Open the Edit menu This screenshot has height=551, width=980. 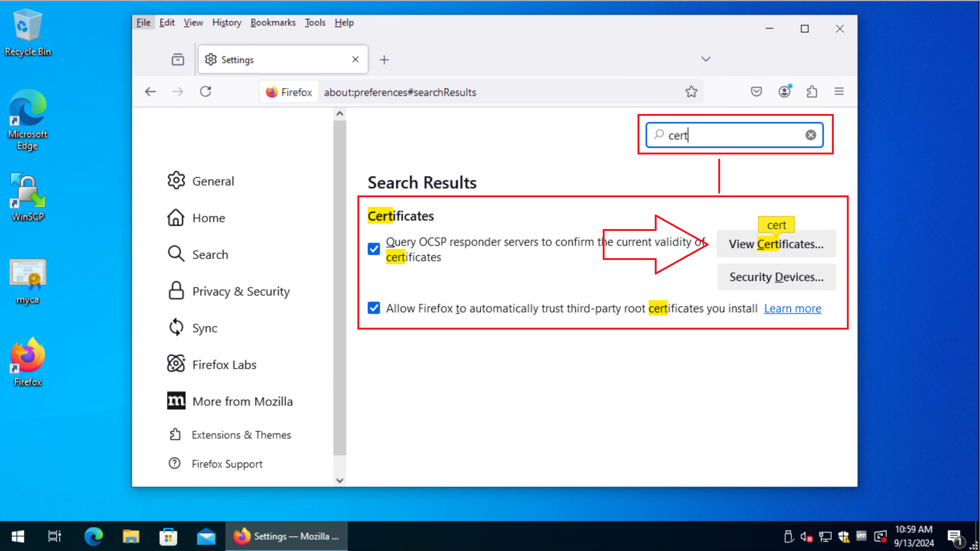tap(167, 23)
